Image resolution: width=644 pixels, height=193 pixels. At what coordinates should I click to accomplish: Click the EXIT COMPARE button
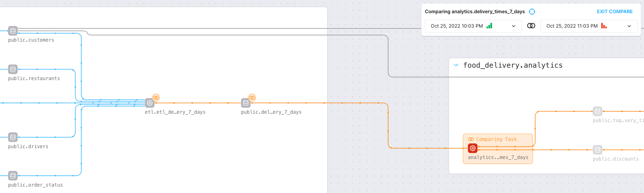click(615, 12)
